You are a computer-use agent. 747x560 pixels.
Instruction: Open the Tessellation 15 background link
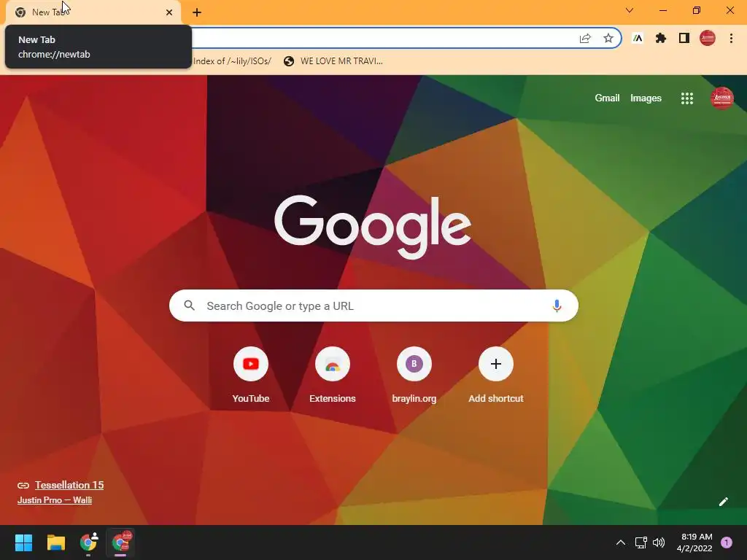pos(69,485)
